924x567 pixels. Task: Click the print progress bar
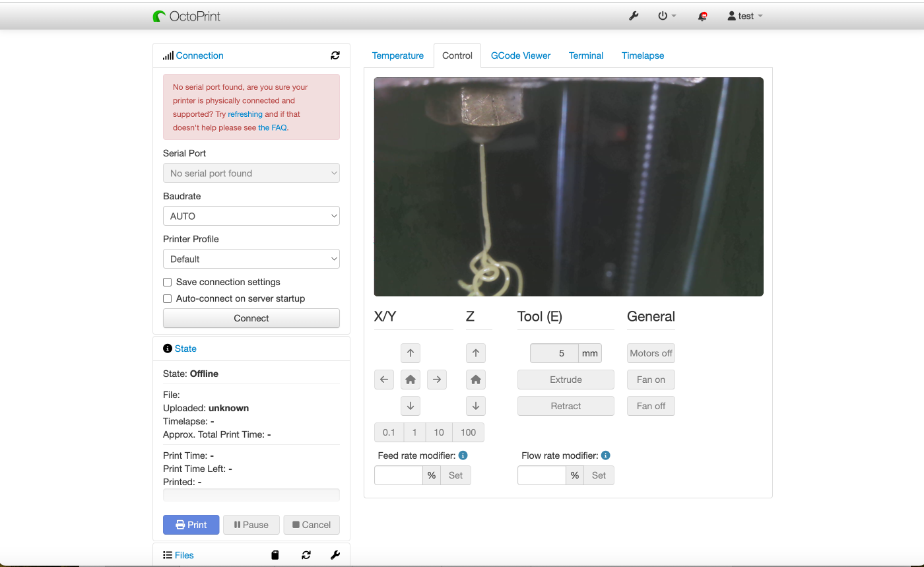[x=251, y=494]
